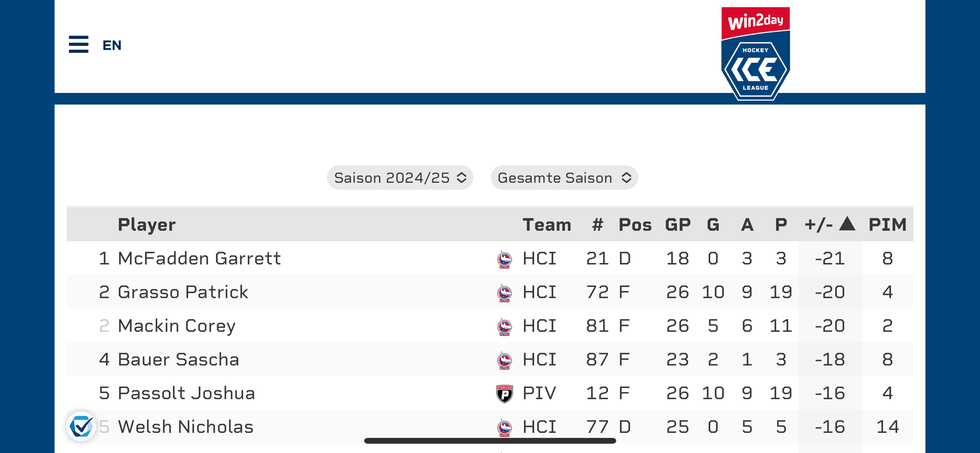The height and width of the screenshot is (453, 980).
Task: Expand the Gesamte Saison selector
Action: click(x=564, y=178)
